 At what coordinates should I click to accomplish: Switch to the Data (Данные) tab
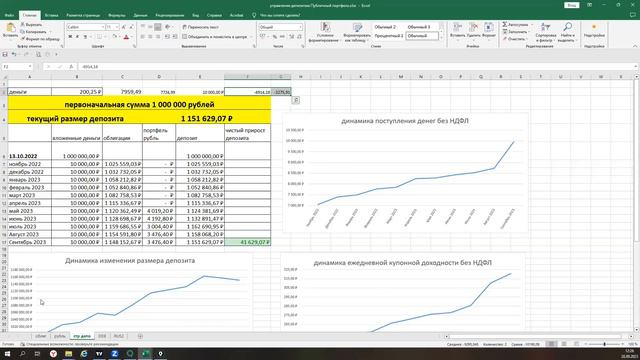(140, 16)
